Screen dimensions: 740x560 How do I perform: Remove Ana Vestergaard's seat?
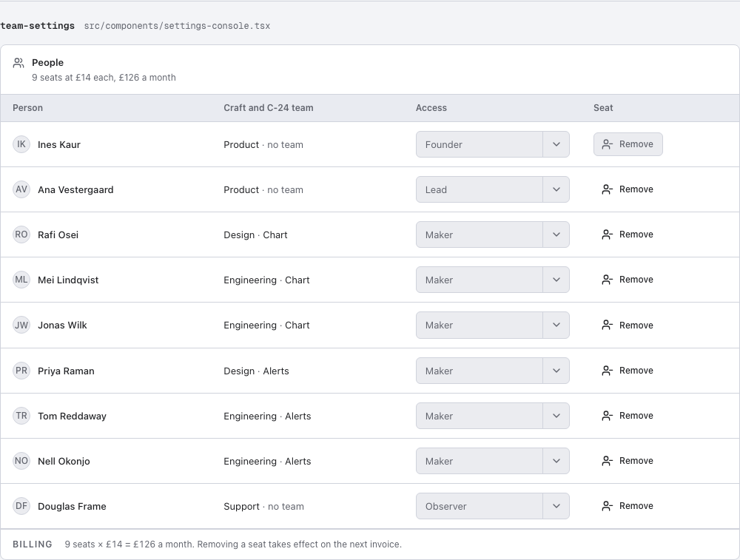pyautogui.click(x=628, y=189)
